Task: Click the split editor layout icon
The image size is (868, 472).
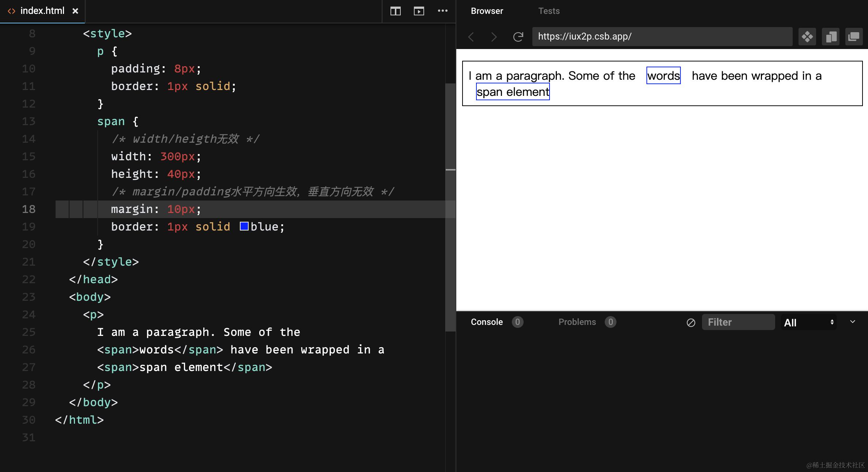Action: 395,11
